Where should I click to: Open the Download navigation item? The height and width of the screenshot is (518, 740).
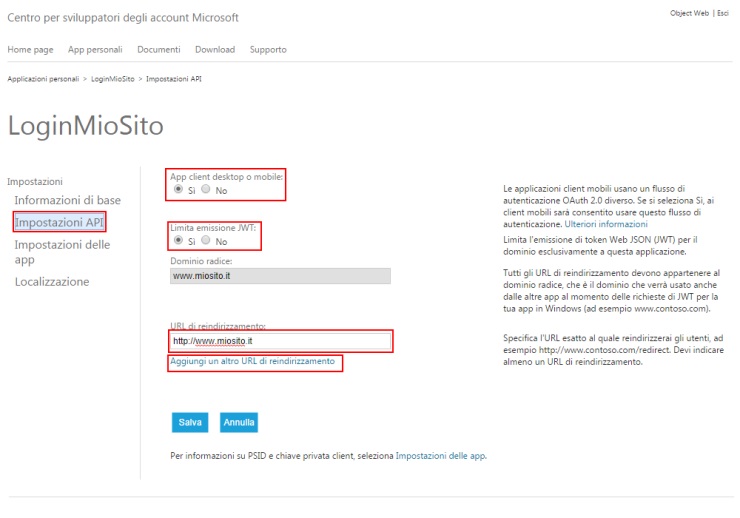click(x=215, y=49)
